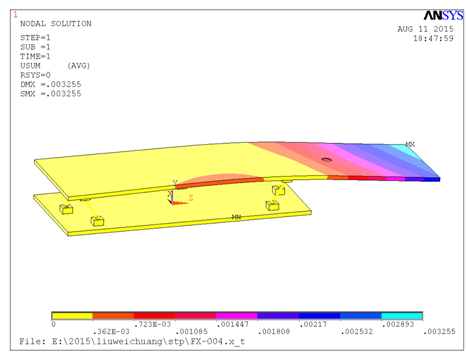Viewport: 467px width, 360px height.
Task: Click the magenta legend swatch near .001447
Action: click(x=237, y=316)
